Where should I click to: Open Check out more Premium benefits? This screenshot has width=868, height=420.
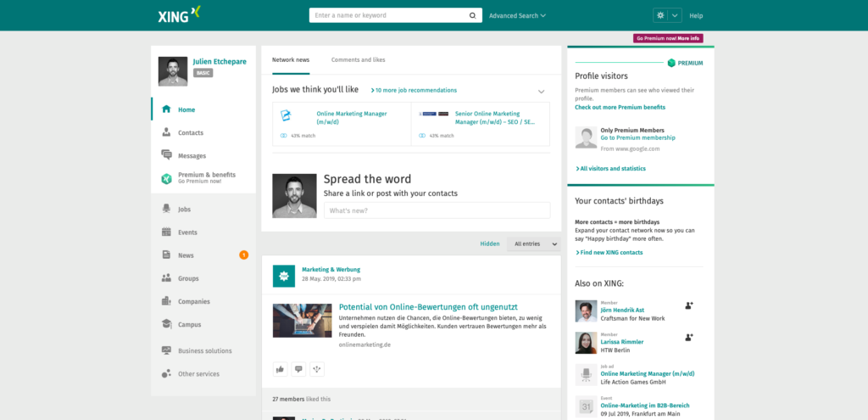click(620, 107)
